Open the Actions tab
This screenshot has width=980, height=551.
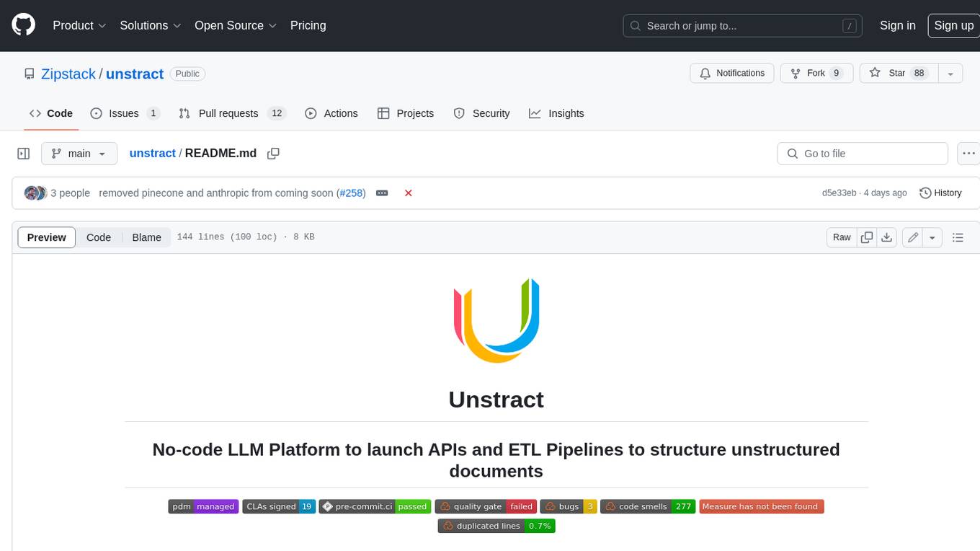click(331, 113)
